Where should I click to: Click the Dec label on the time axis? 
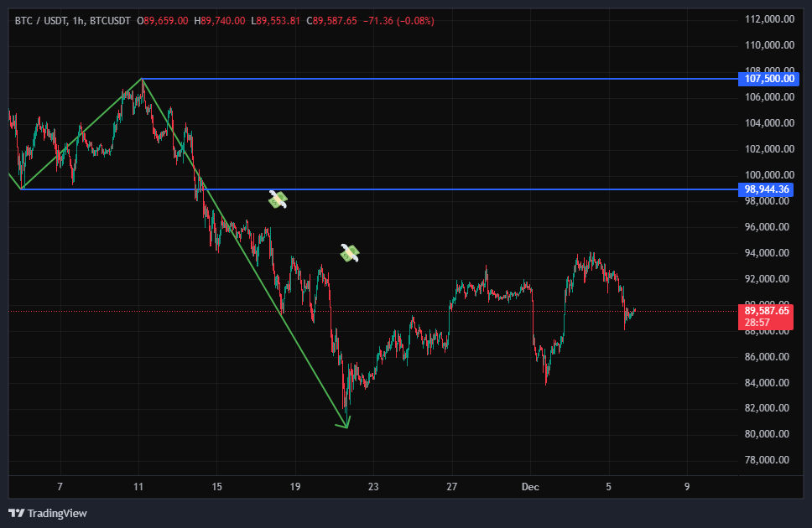coord(530,486)
